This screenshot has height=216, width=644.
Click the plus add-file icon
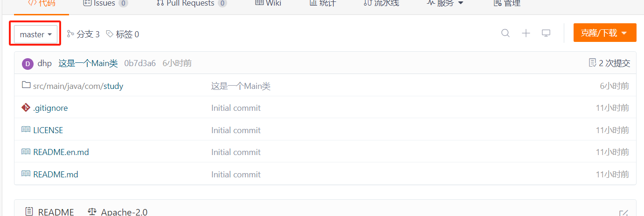(526, 33)
